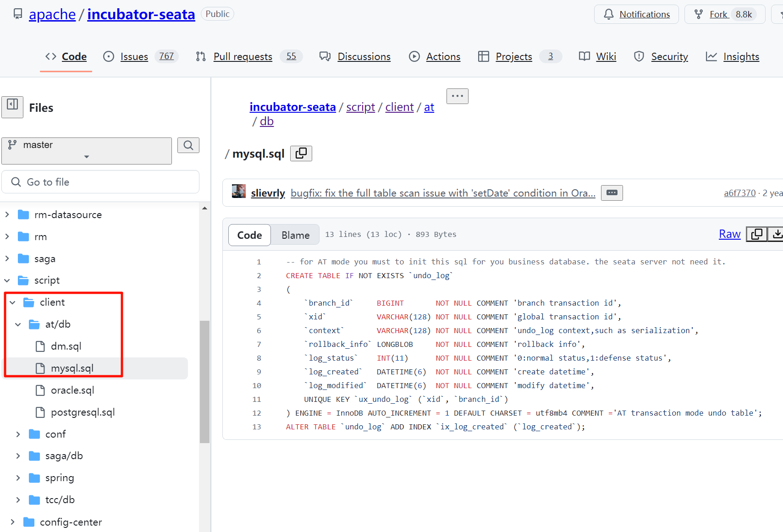Collapse the script folder

coord(7,280)
